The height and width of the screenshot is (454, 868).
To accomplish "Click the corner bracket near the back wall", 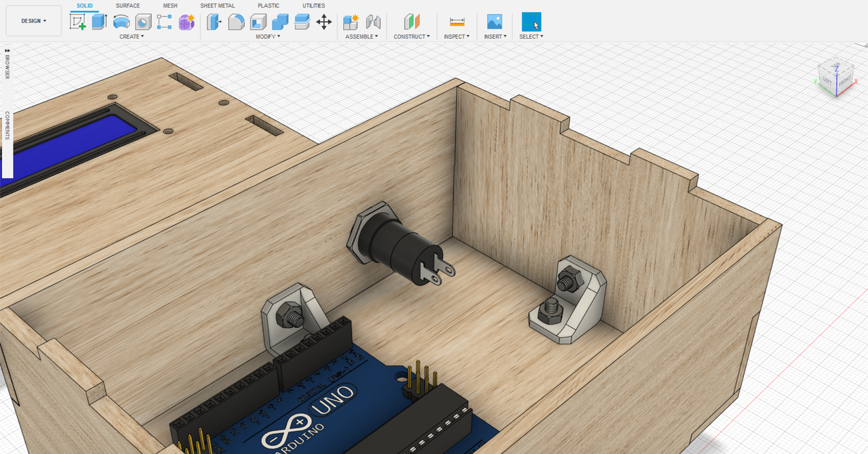I will click(x=568, y=300).
